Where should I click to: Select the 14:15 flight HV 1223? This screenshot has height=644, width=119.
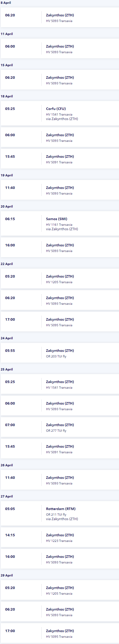click(60, 537)
